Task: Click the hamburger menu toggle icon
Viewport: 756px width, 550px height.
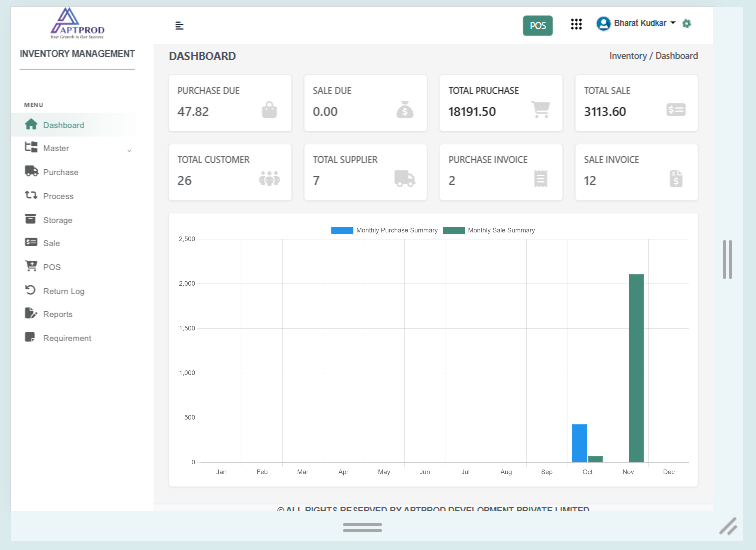Action: (x=179, y=25)
